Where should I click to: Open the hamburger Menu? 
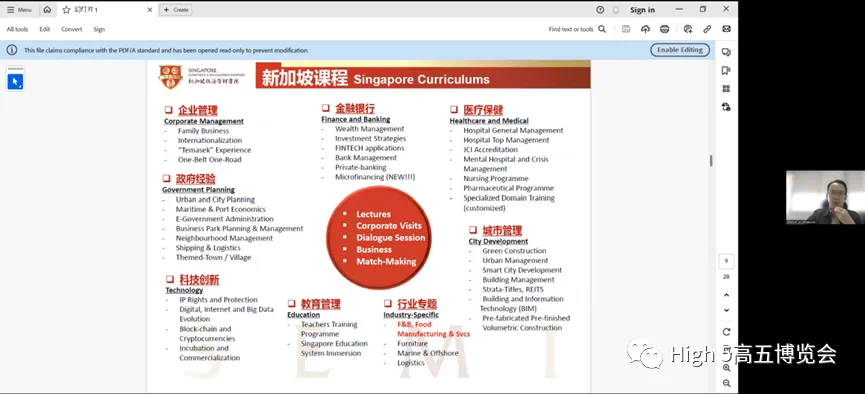19,10
